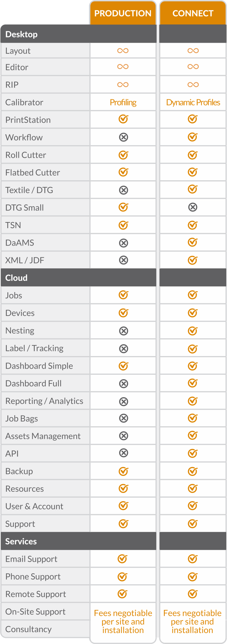The width and height of the screenshot is (227, 644).
Task: Click the Profiling text for Calibrator
Action: (x=123, y=103)
